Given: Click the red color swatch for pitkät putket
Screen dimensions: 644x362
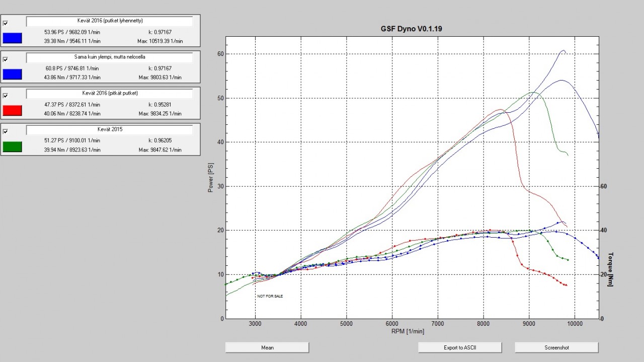Looking at the screenshot, I should tap(13, 110).
